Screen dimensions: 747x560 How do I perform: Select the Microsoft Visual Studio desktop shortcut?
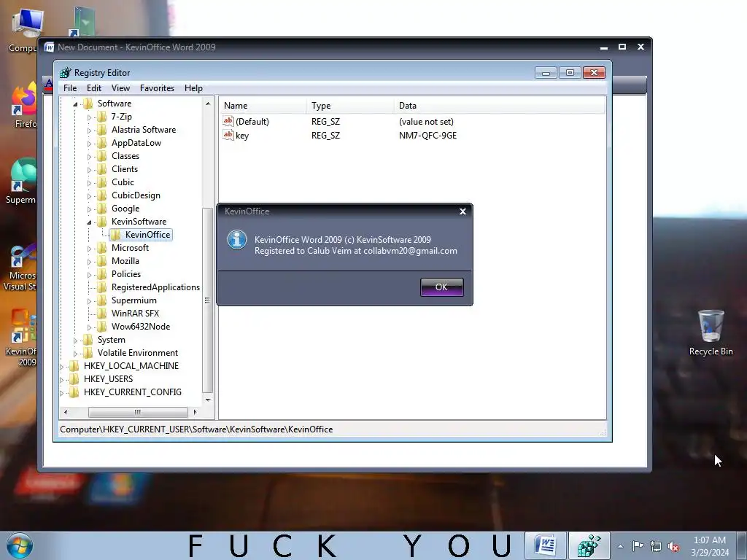[20, 268]
